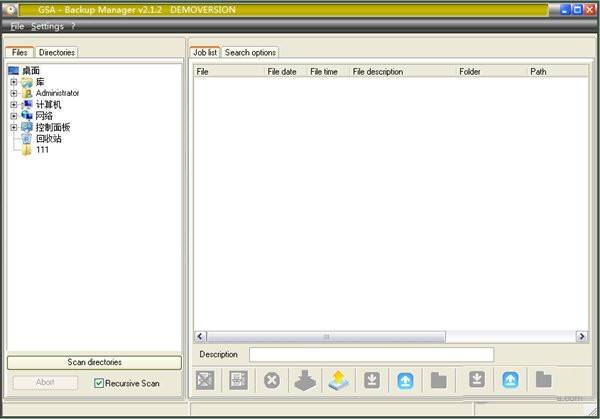Click the rightmost gray folder icon in toolbar
600x419 pixels.
point(543,380)
